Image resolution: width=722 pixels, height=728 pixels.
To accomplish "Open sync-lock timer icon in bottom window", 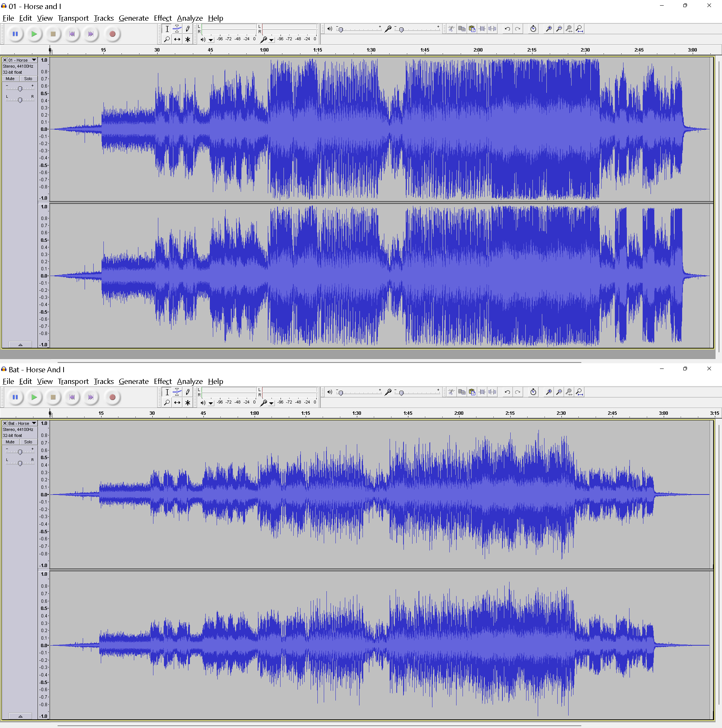I will [x=533, y=392].
